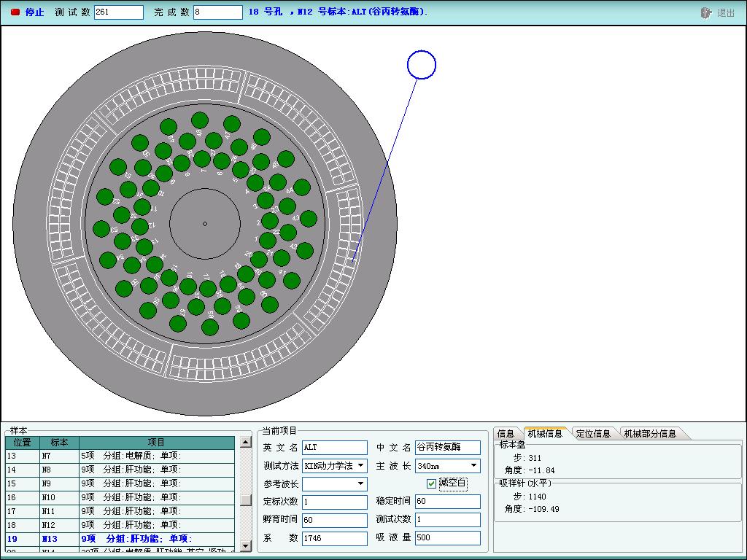This screenshot has width=747, height=560.
Task: Select sample row 17 with N11
Action: tap(120, 511)
